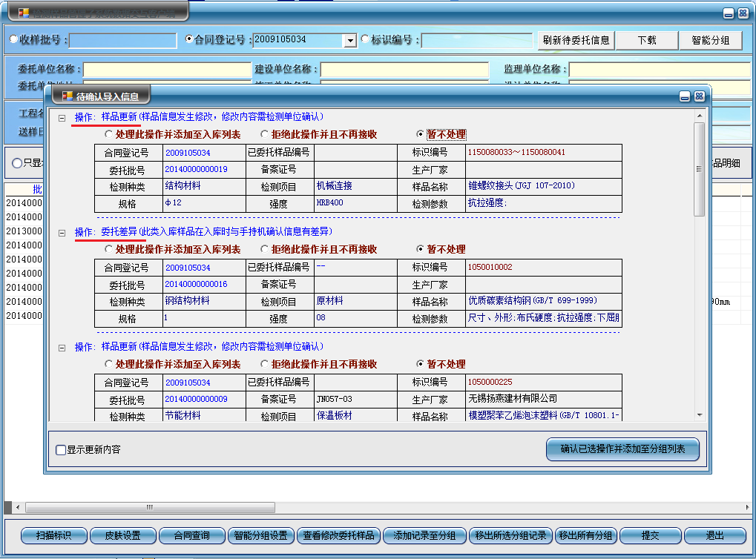This screenshot has height=559, width=756.
Task: Click the dialog title icon beside 待确认导入信息
Action: 67,96
